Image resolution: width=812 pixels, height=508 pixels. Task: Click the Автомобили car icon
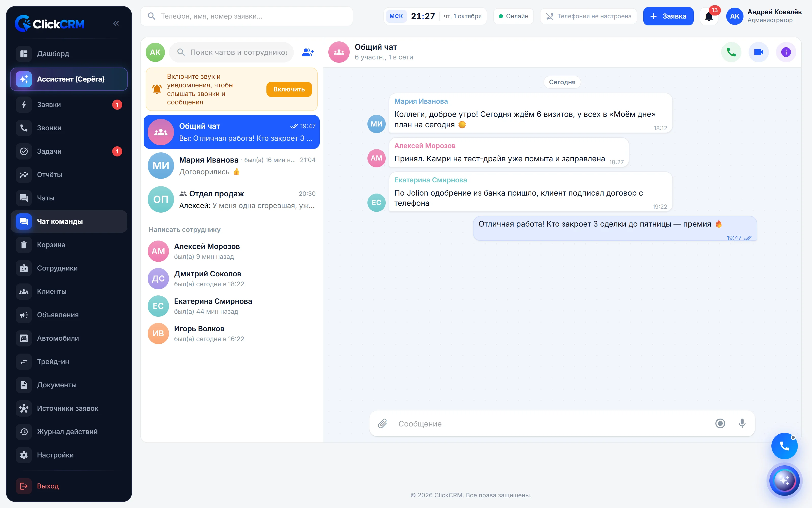coord(24,338)
